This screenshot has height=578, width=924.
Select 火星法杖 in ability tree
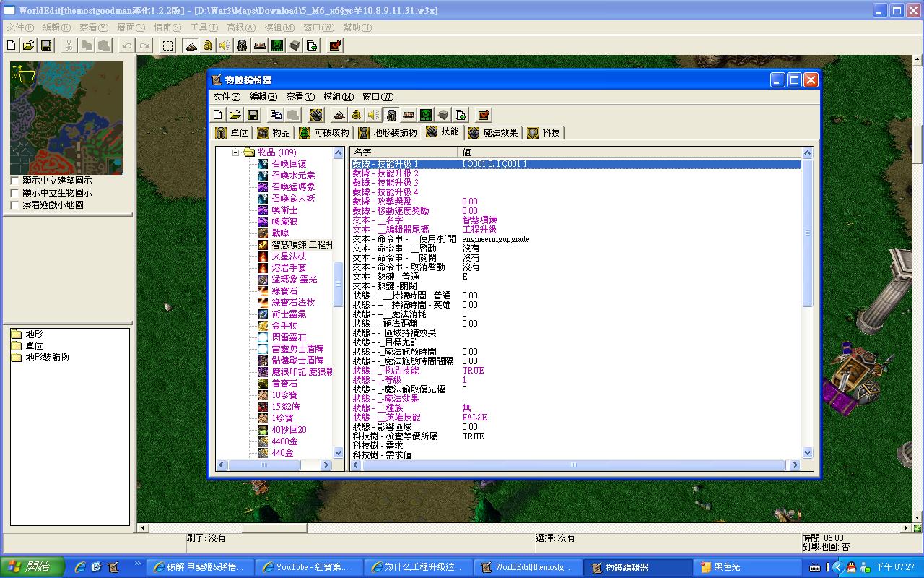(x=289, y=256)
